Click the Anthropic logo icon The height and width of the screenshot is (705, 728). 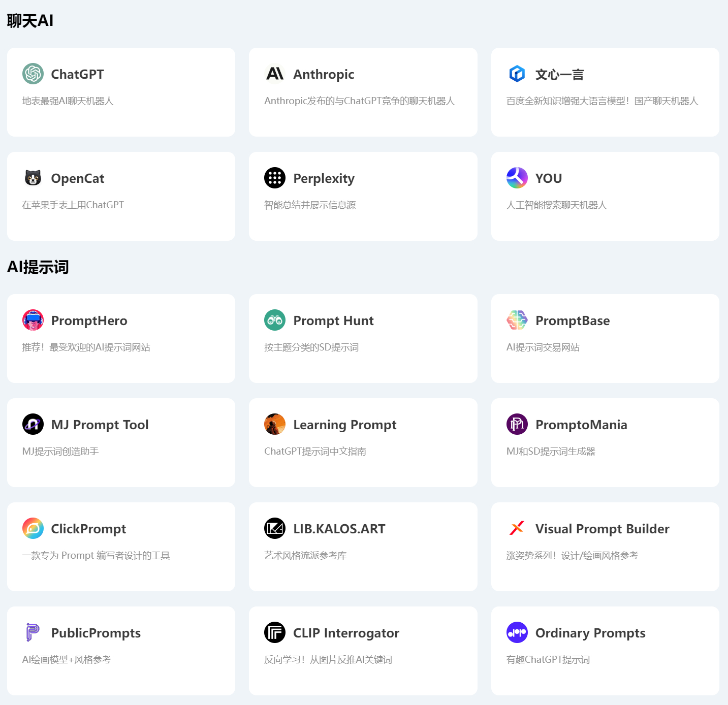pos(275,74)
